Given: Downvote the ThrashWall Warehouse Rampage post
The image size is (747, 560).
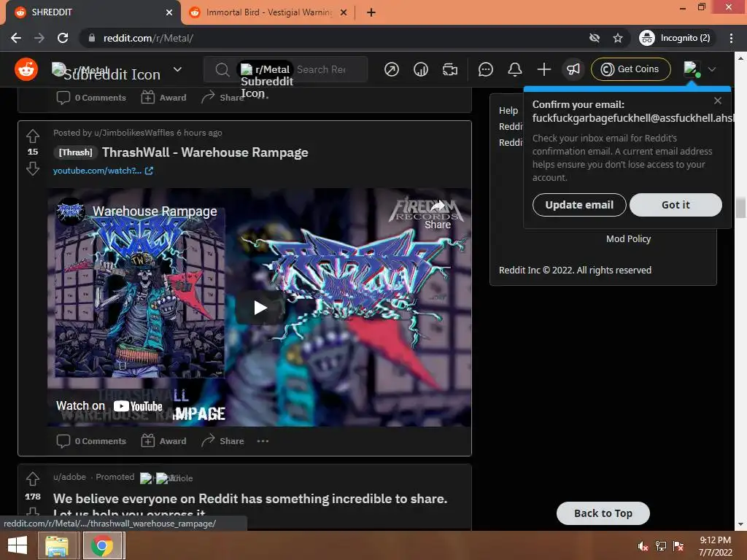Looking at the screenshot, I should point(32,168).
